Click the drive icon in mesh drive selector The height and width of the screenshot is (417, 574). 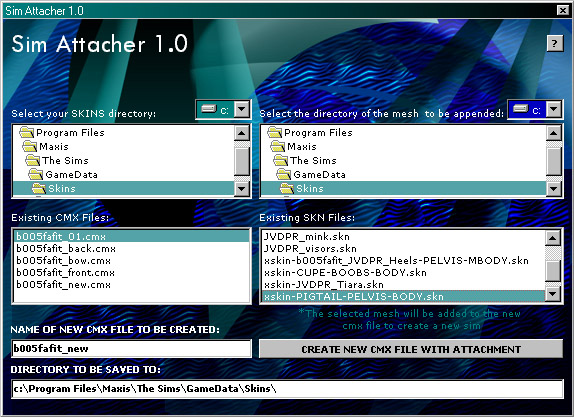click(520, 109)
